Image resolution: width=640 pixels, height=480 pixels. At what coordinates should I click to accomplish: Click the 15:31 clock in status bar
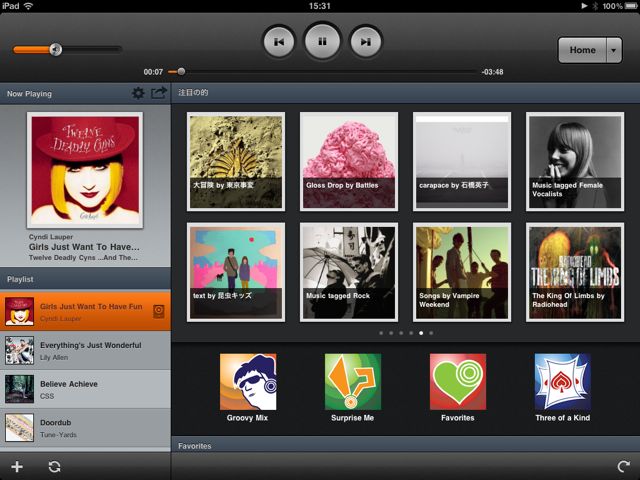click(x=320, y=6)
